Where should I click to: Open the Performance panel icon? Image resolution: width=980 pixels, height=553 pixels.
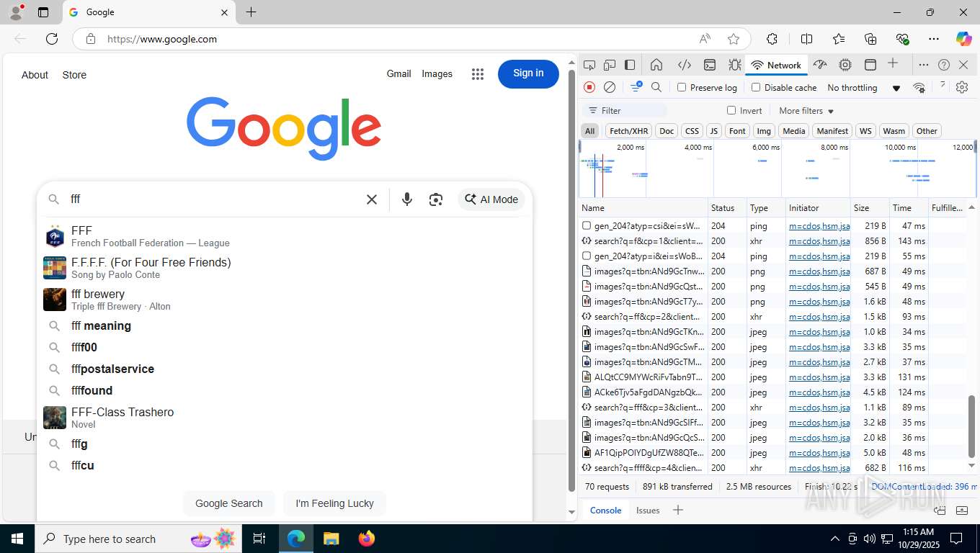coord(820,65)
